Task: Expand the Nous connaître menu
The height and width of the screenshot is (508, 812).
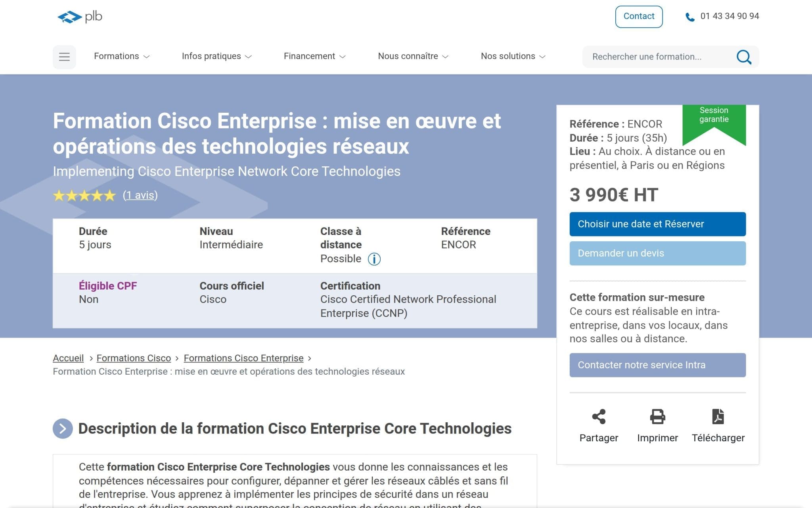Action: [x=413, y=56]
